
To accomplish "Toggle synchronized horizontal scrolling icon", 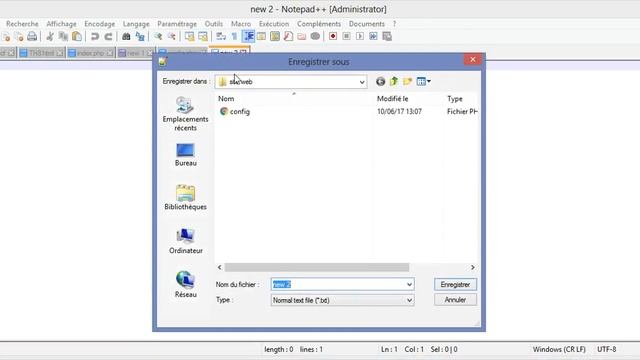I will 203,37.
